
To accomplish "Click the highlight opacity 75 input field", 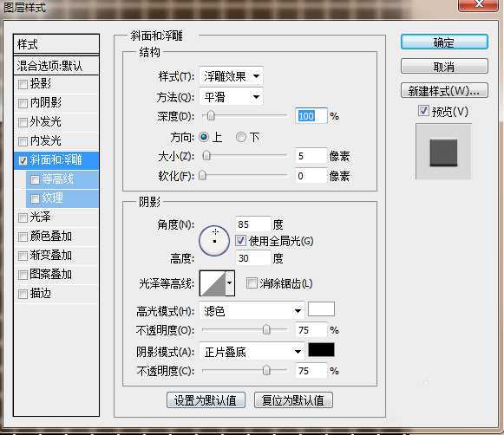I will point(311,330).
